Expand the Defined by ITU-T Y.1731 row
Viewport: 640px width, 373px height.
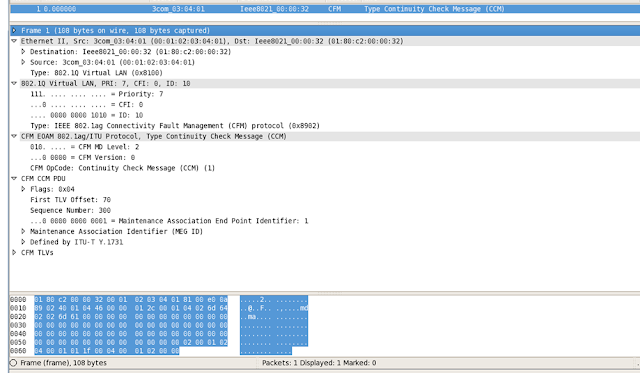(23, 242)
